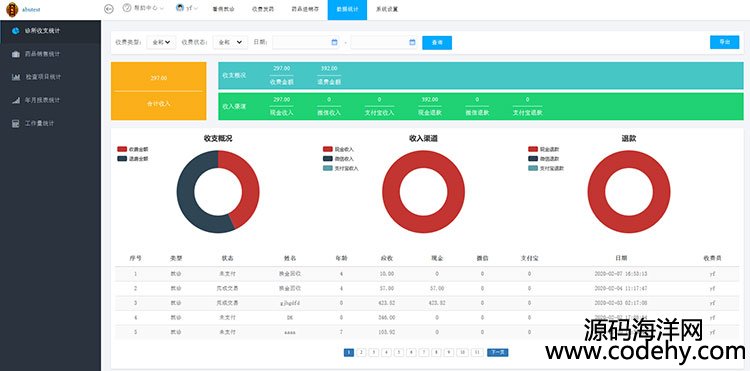Open the briefcase icon sidebar entry

coord(16,54)
